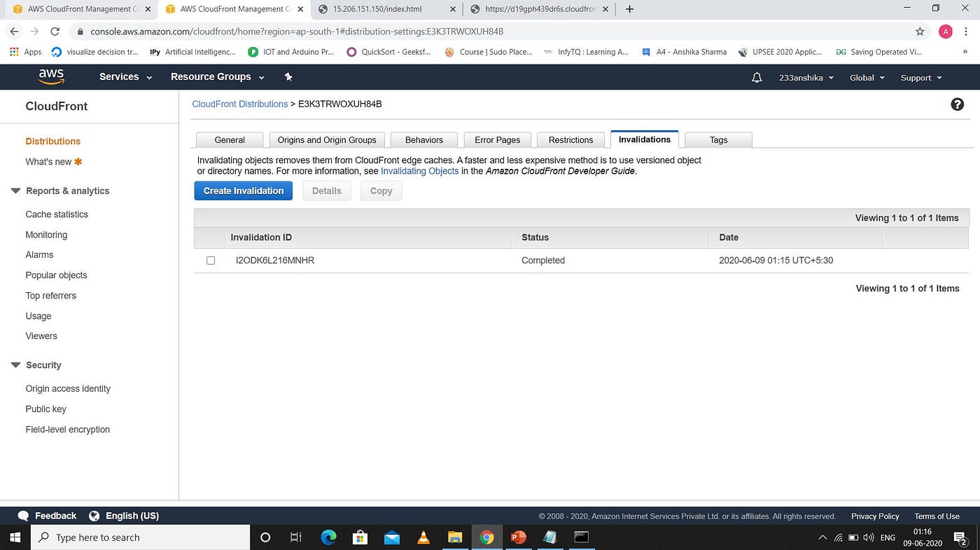Switch to Origins and Origin Groups tab
The width and height of the screenshot is (980, 550).
[x=327, y=139]
